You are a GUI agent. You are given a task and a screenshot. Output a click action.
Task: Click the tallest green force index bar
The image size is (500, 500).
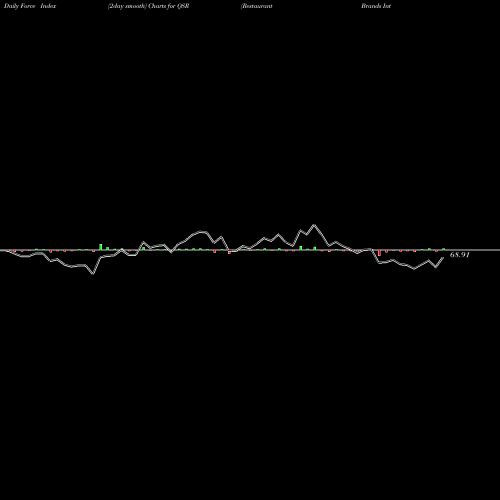point(101,247)
